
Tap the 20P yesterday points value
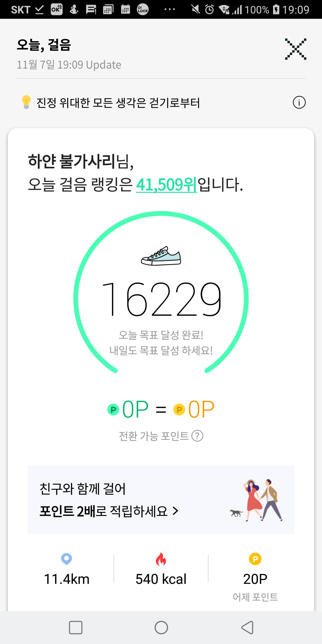pos(255,579)
